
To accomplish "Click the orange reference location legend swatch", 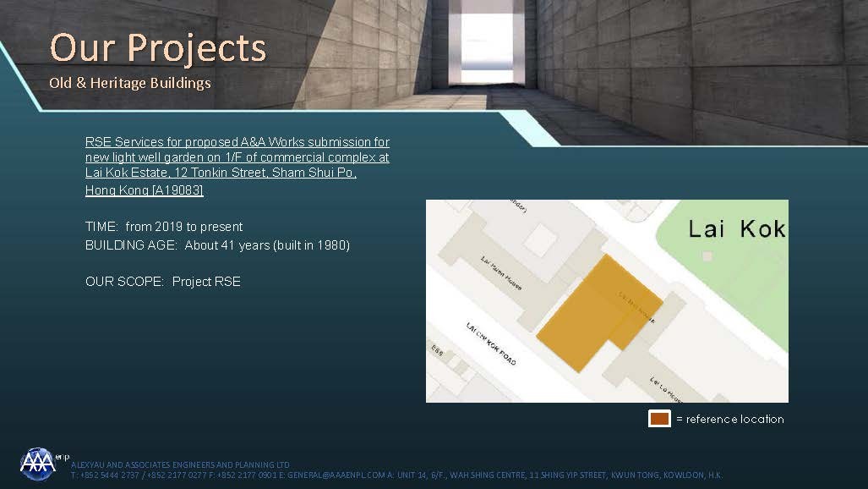I will [x=659, y=419].
